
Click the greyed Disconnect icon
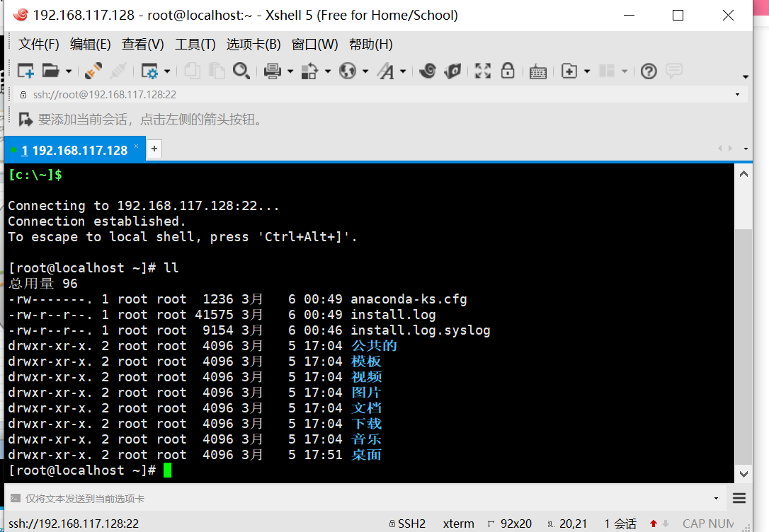118,71
